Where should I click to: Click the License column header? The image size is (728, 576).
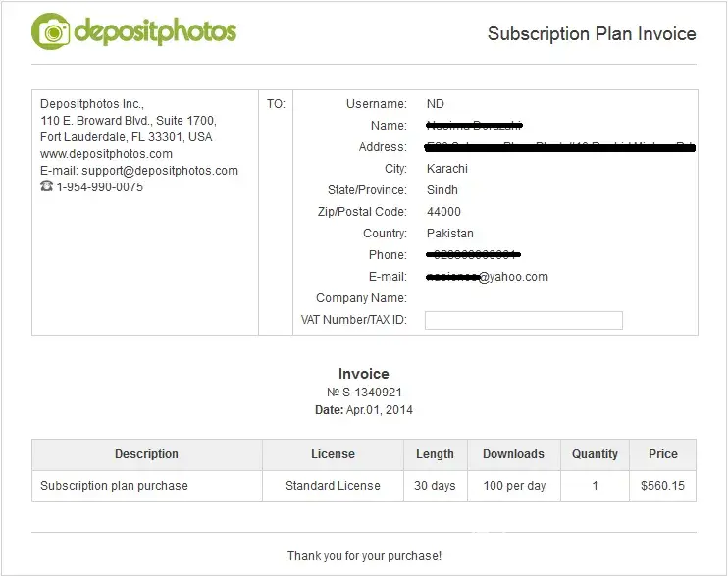point(333,454)
